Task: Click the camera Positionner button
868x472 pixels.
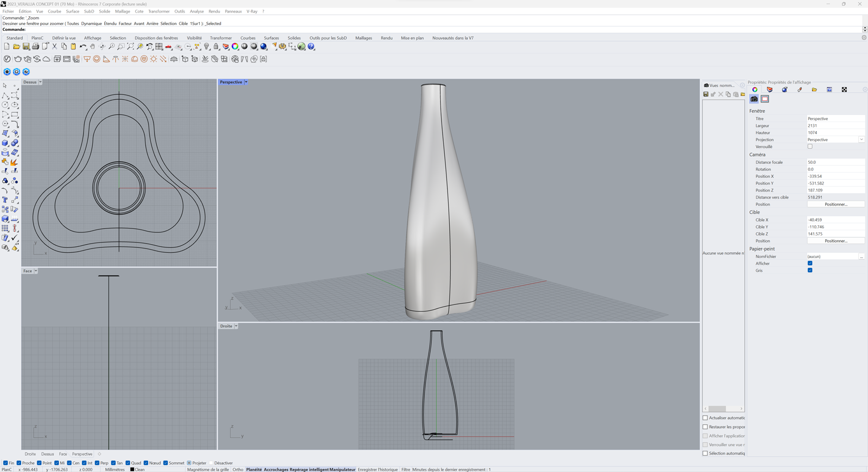Action: point(836,205)
